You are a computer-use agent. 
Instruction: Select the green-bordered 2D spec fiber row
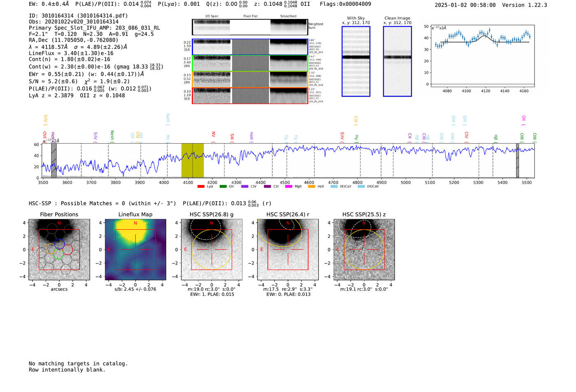[x=250, y=63]
